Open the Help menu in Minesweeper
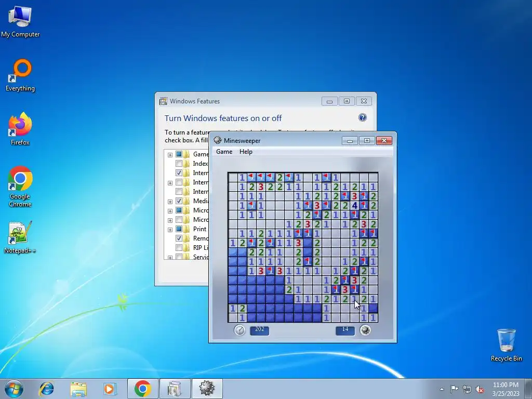The height and width of the screenshot is (399, 532). [246, 152]
